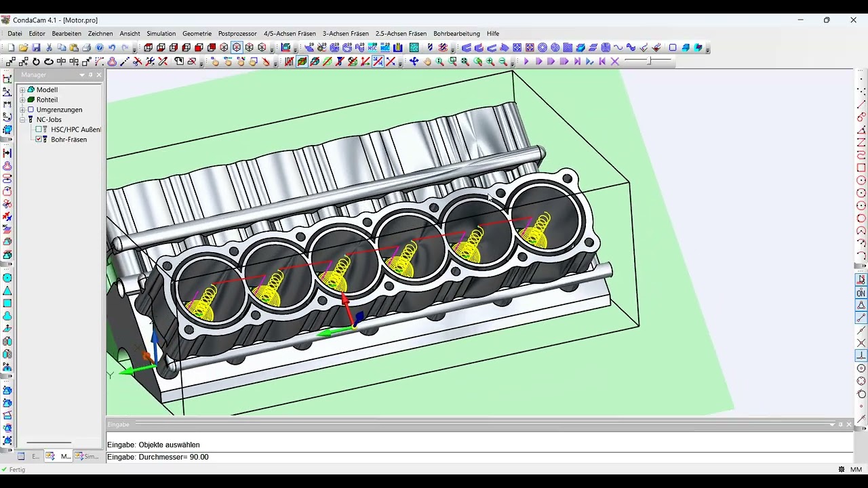Expand the Modell tree node

(x=22, y=89)
